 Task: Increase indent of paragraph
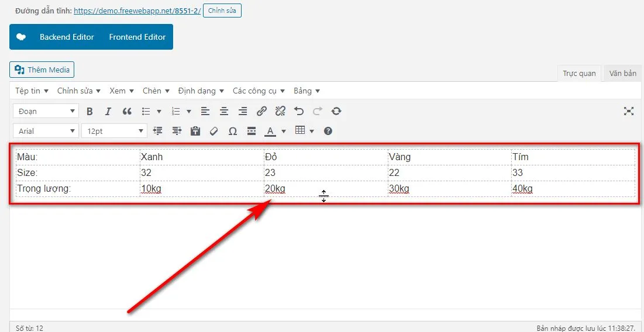177,131
